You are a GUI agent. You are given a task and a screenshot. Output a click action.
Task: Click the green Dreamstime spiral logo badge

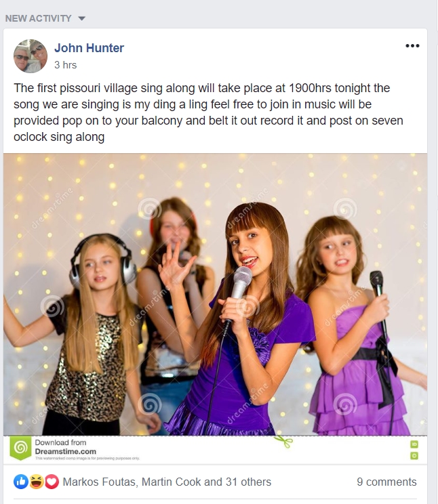tap(20, 447)
